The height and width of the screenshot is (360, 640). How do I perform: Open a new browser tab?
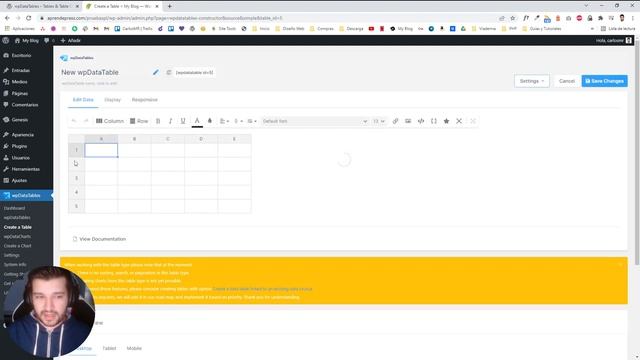coord(169,6)
